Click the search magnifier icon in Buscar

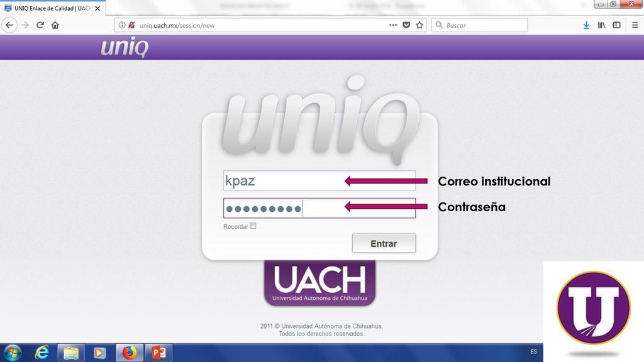coord(439,25)
